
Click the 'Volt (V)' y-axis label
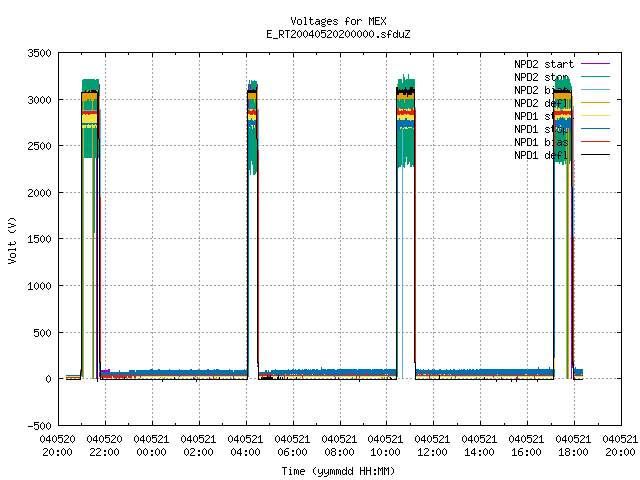tap(13, 240)
